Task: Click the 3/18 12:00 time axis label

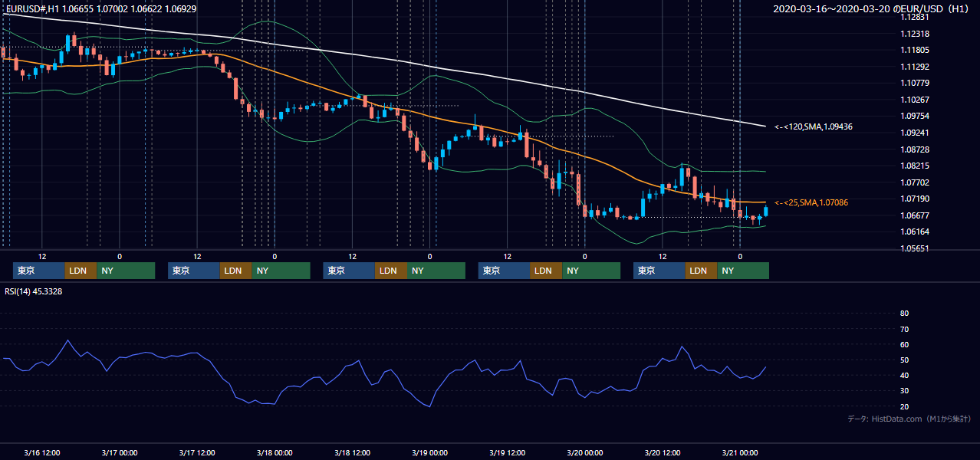Action: click(352, 452)
